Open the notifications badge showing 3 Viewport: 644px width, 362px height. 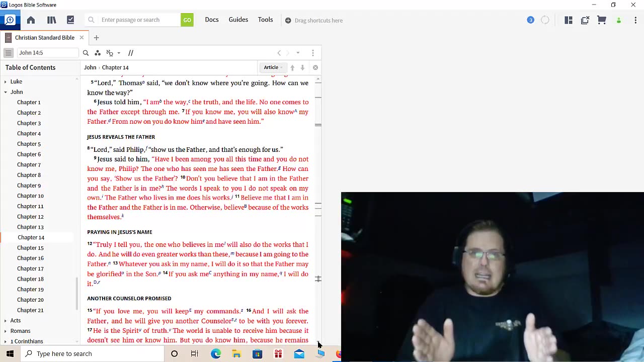tap(530, 20)
